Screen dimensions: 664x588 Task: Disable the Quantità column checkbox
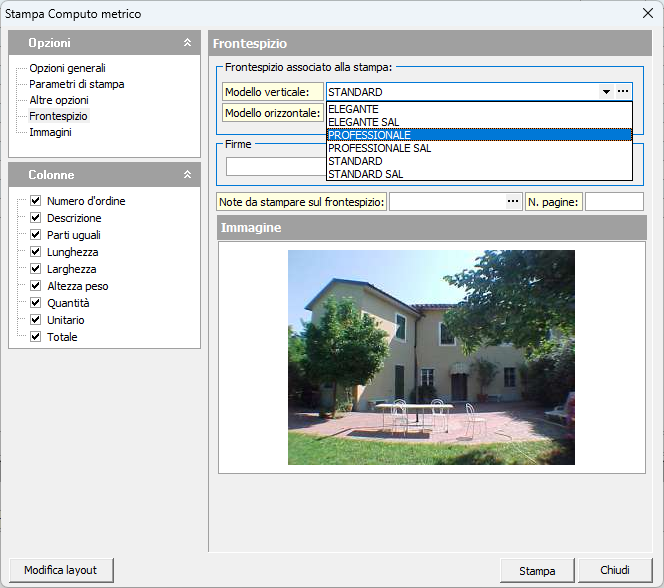coord(35,303)
